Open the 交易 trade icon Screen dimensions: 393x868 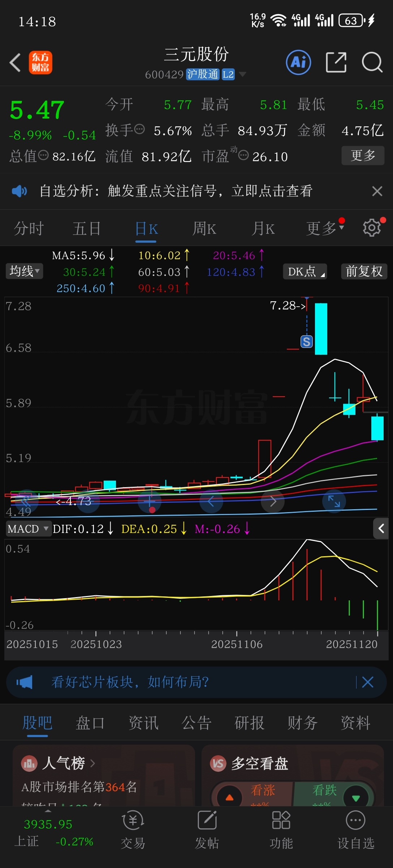[x=133, y=830]
